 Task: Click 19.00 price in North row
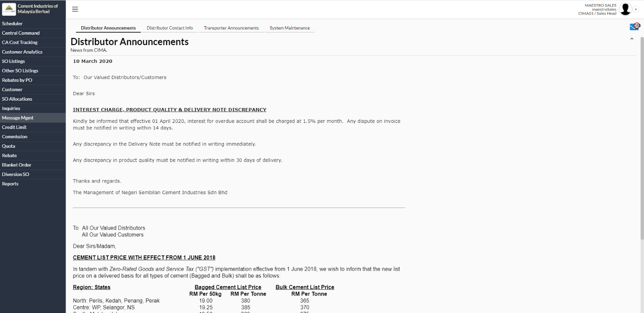206,301
